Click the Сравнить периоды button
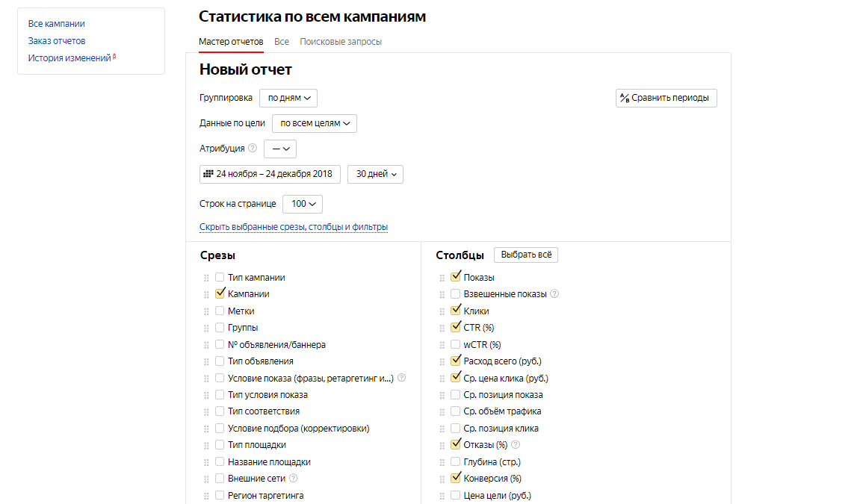 [x=666, y=98]
